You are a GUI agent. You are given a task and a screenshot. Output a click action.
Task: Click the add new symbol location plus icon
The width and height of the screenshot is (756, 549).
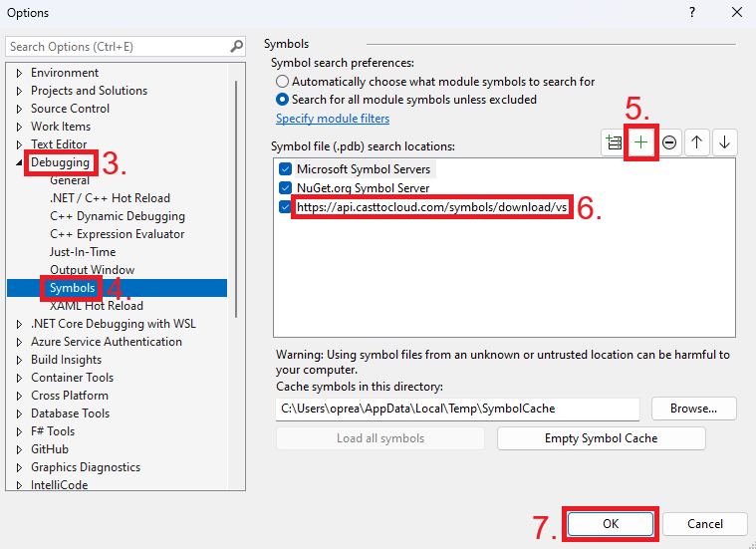pyautogui.click(x=640, y=142)
